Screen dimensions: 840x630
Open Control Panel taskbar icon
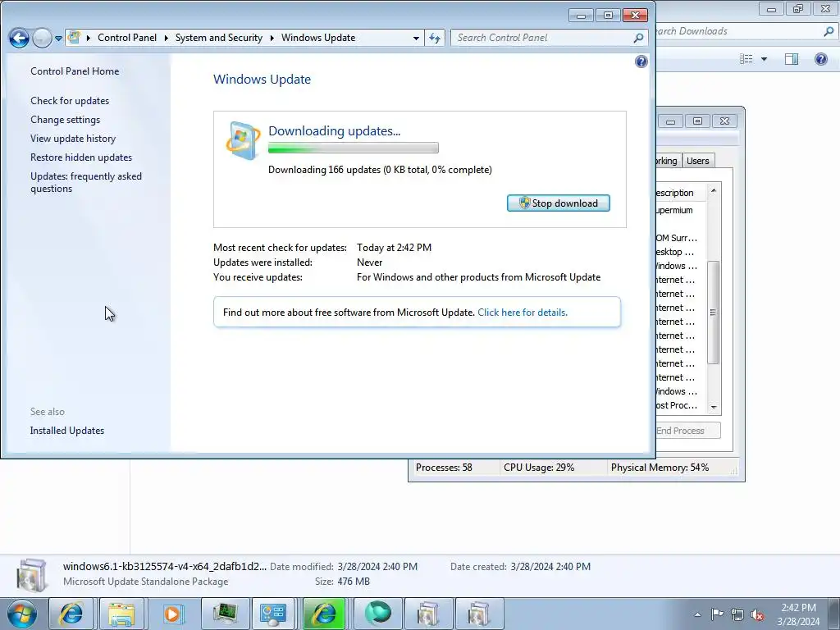(272, 614)
